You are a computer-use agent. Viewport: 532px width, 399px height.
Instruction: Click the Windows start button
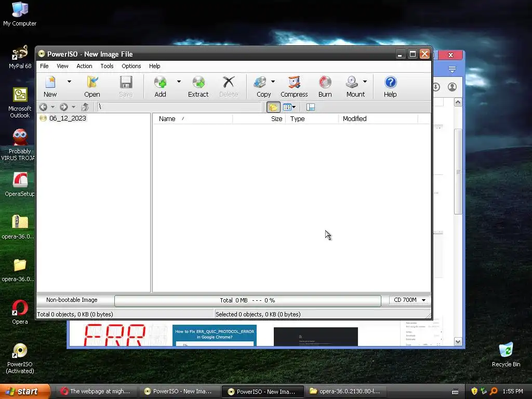25,392
